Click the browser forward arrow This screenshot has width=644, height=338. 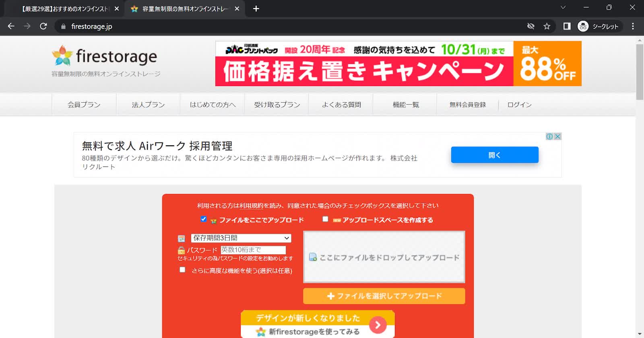(x=27, y=26)
